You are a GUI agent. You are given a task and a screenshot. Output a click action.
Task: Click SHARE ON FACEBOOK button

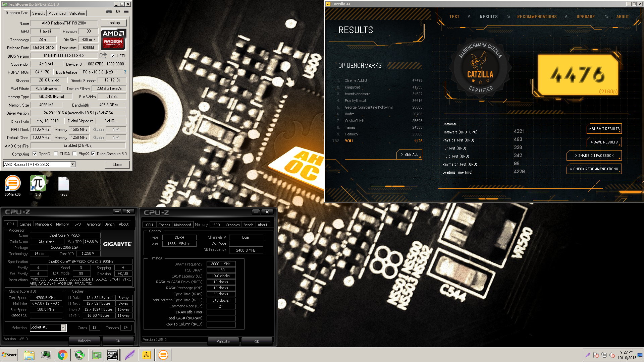(x=594, y=156)
